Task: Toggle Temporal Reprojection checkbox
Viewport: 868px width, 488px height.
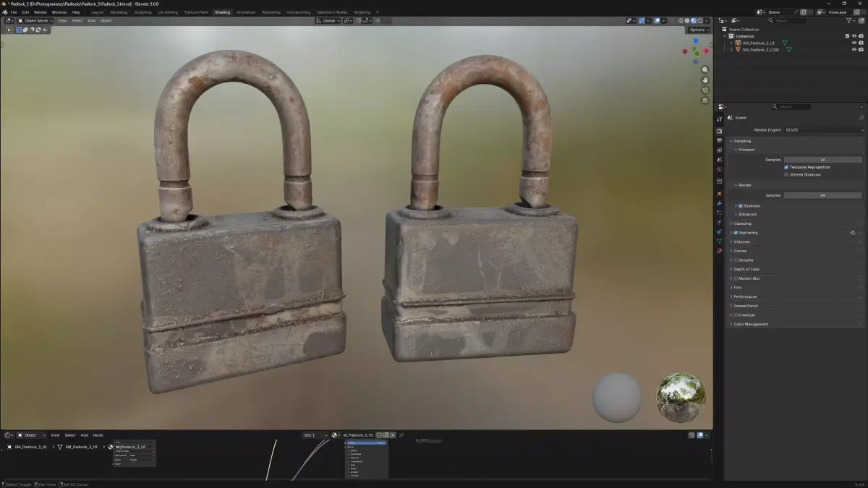Action: pyautogui.click(x=786, y=167)
